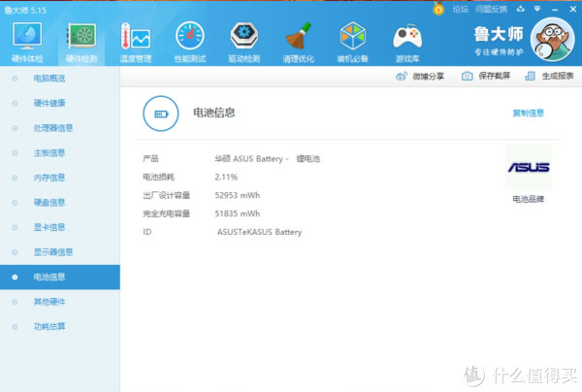The width and height of the screenshot is (582, 392).
Task: Share via 微博分享 button
Action: tap(420, 77)
